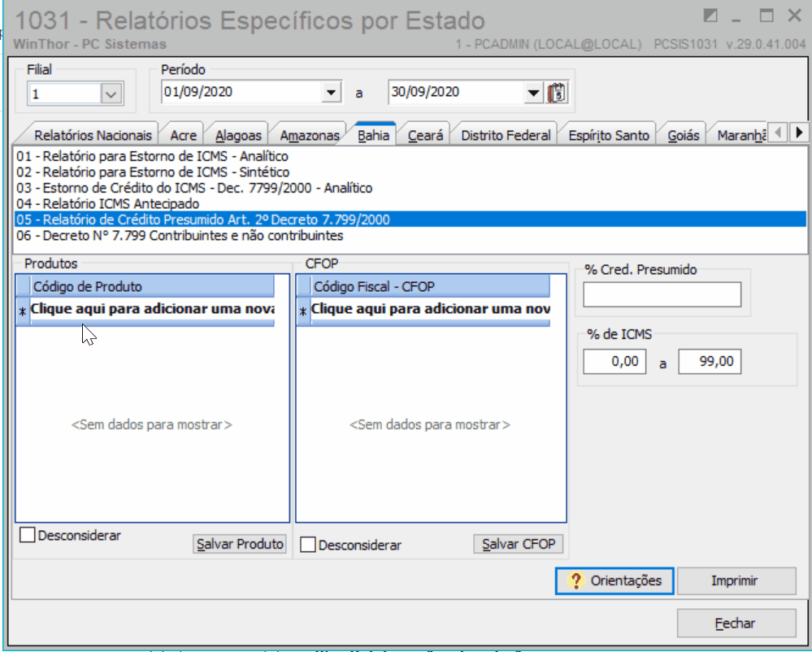Select report 02 Estorno de ICMS Sintético
This screenshot has height=652, width=812.
410,172
